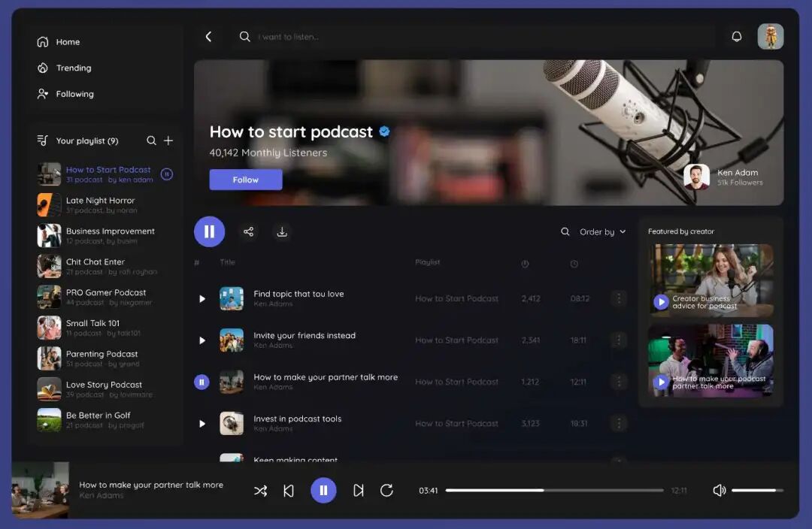The width and height of the screenshot is (812, 529).
Task: Click the verified badge beside podcast title
Action: (384, 131)
